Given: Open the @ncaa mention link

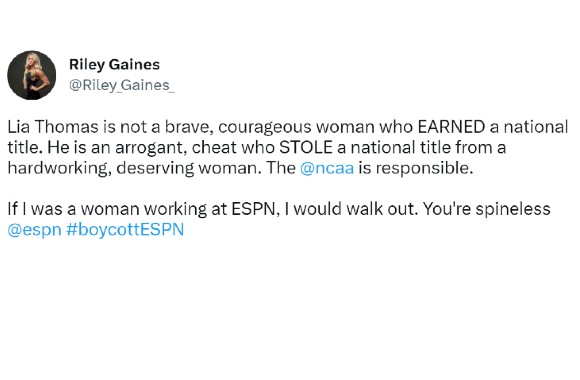Looking at the screenshot, I should click(327, 168).
